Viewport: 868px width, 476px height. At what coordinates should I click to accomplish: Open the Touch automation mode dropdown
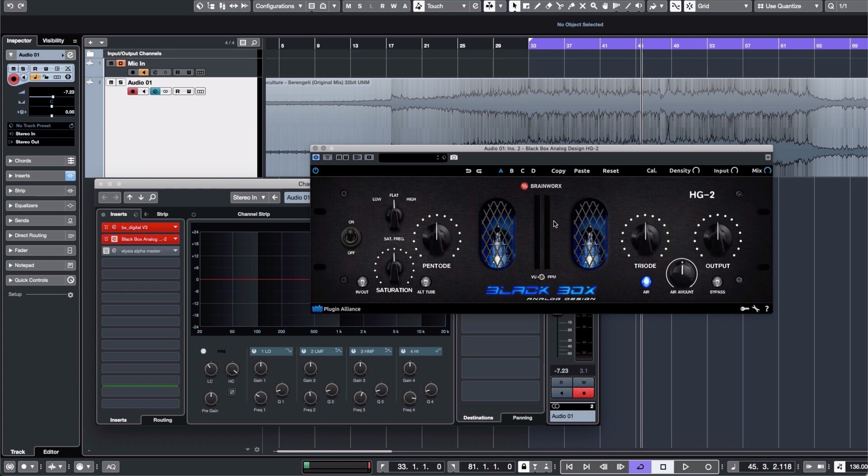[446, 6]
